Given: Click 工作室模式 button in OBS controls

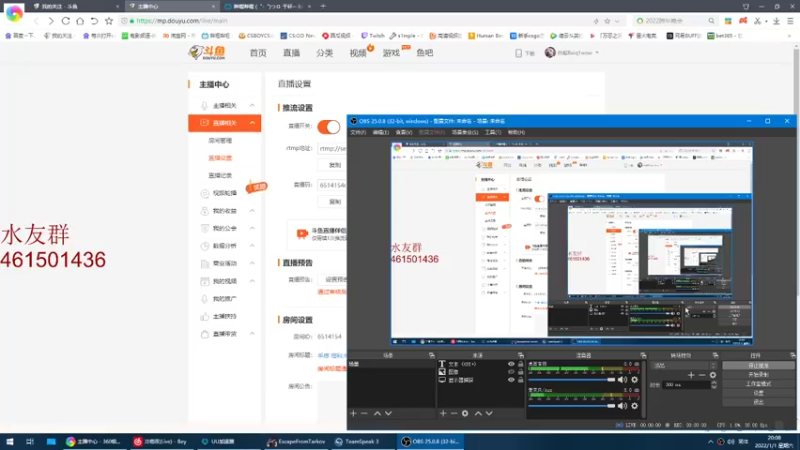Looking at the screenshot, I should click(758, 384).
